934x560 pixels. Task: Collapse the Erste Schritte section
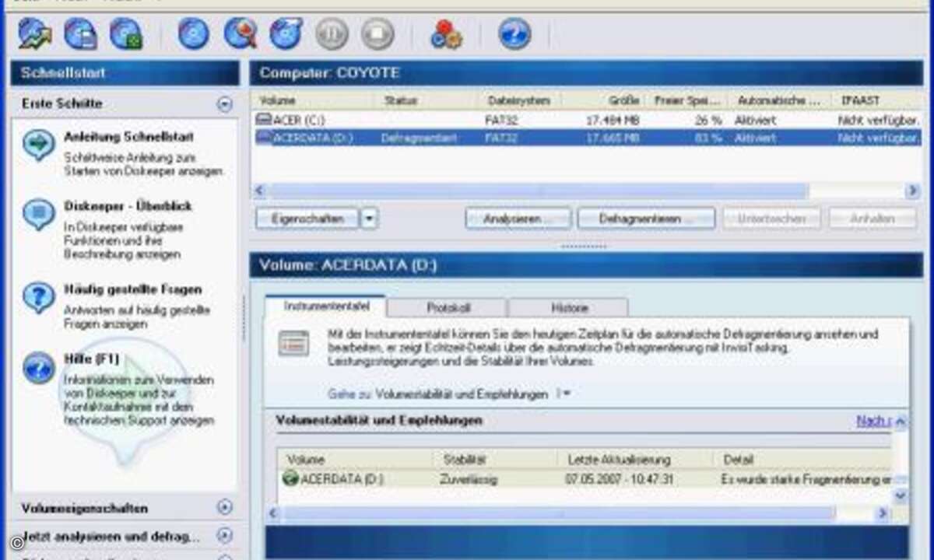tap(224, 103)
